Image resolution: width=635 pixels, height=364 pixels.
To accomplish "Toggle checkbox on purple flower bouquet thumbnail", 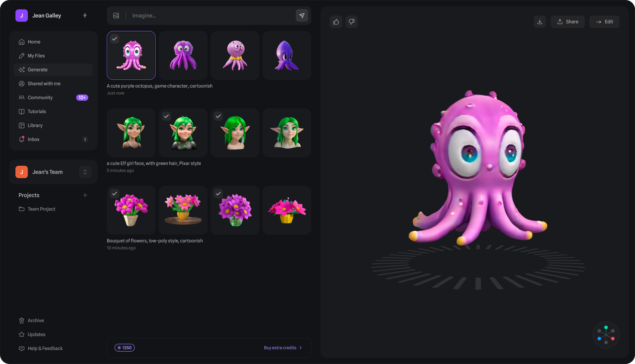I will tap(218, 194).
